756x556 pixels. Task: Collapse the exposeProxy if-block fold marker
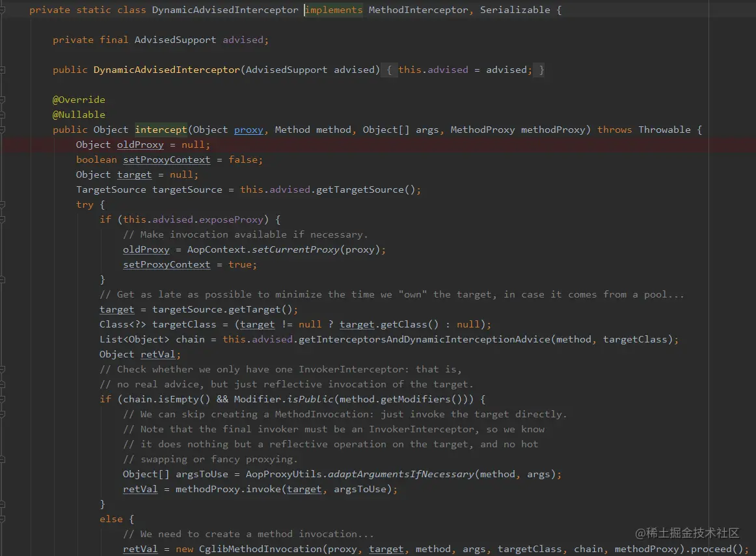click(2, 219)
